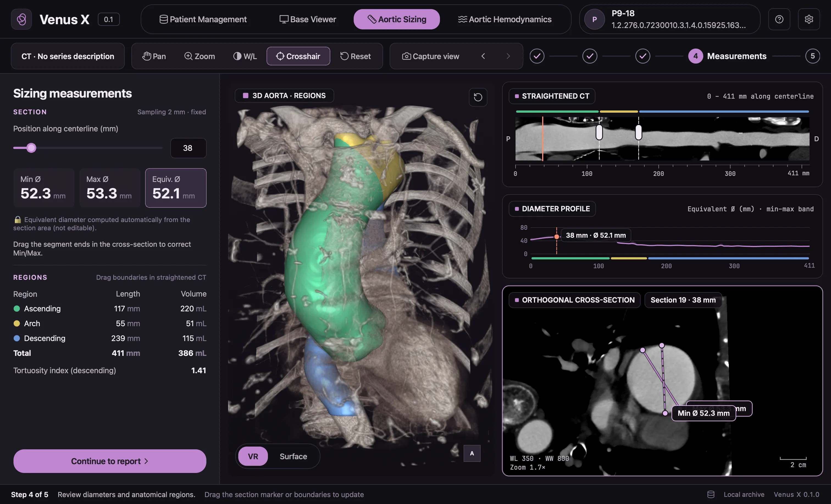Select the Equiv. Ø 52.1 mm card
831x504 pixels.
pos(176,188)
